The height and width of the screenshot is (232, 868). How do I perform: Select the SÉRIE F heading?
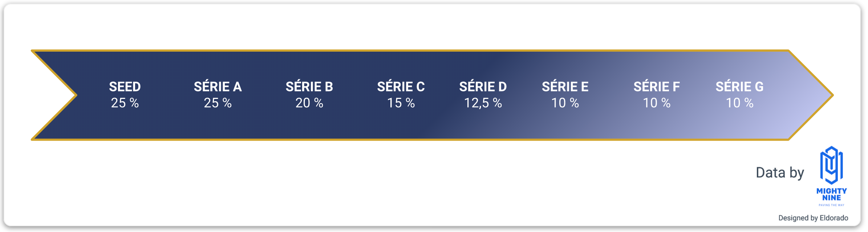click(x=657, y=87)
